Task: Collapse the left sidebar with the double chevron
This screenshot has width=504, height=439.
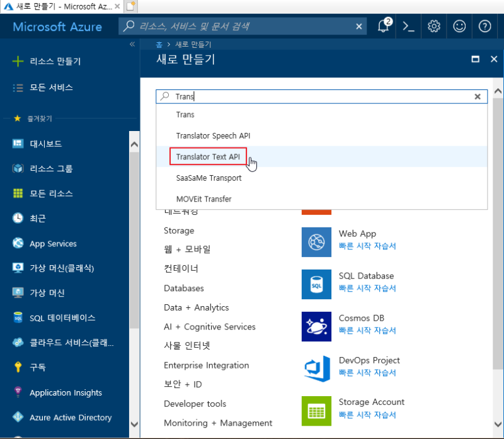Action: pyautogui.click(x=132, y=44)
